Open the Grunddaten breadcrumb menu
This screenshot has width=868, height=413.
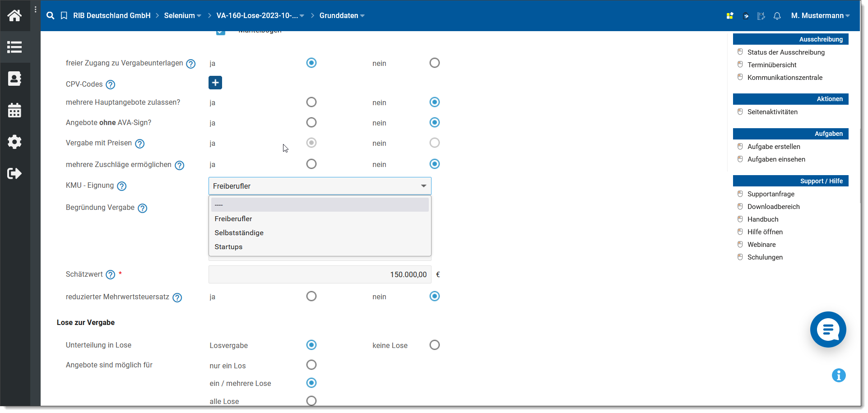(342, 16)
